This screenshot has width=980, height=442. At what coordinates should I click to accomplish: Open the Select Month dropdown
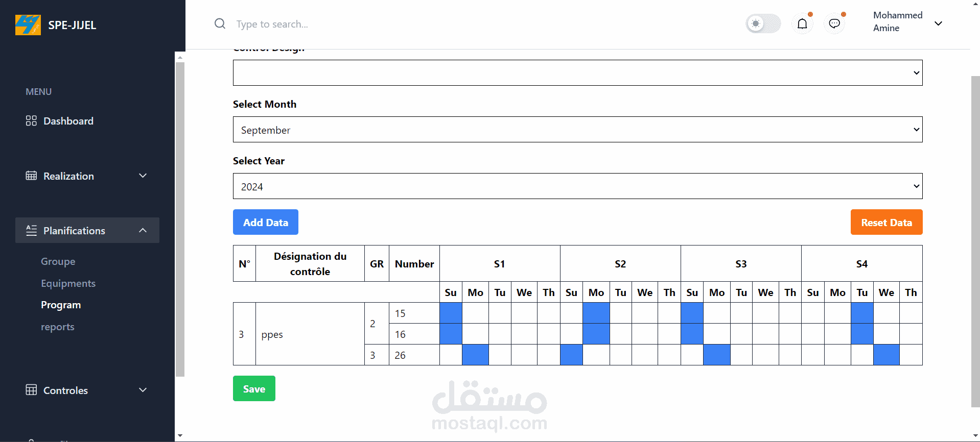click(x=577, y=130)
